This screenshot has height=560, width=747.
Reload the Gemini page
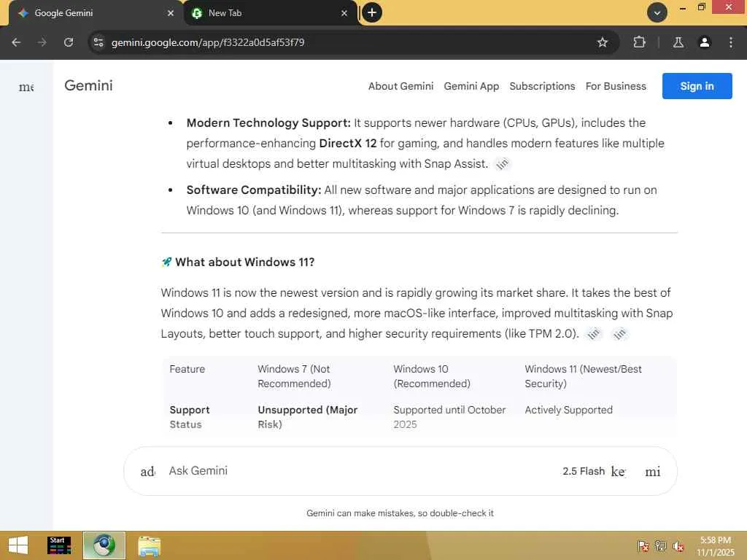click(x=69, y=42)
